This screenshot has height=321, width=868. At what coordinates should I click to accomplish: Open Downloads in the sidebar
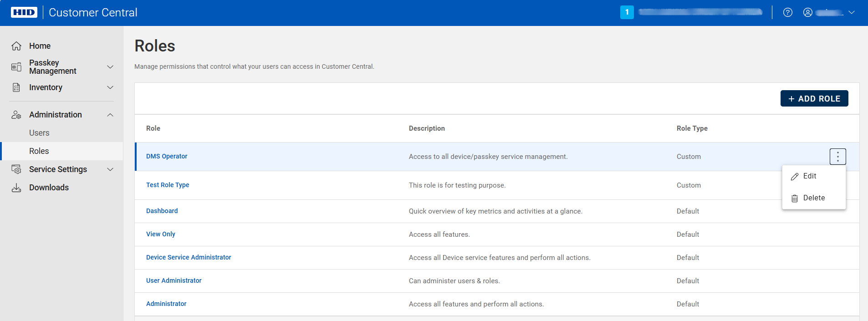coord(49,188)
